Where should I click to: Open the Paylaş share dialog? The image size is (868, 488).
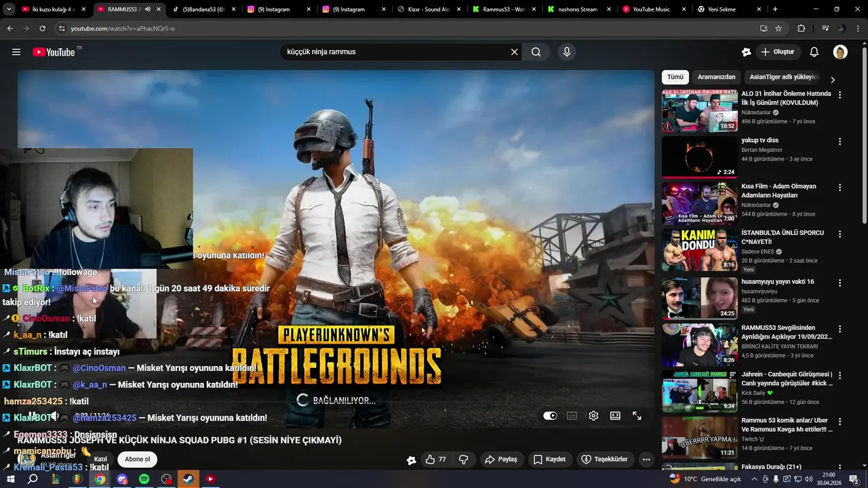pyautogui.click(x=501, y=460)
